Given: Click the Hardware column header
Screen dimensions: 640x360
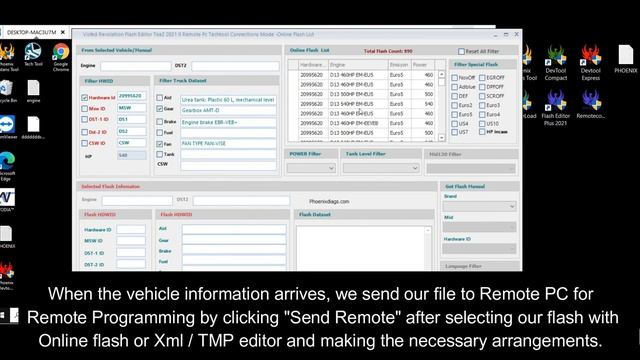Looking at the screenshot, I should point(313,65).
